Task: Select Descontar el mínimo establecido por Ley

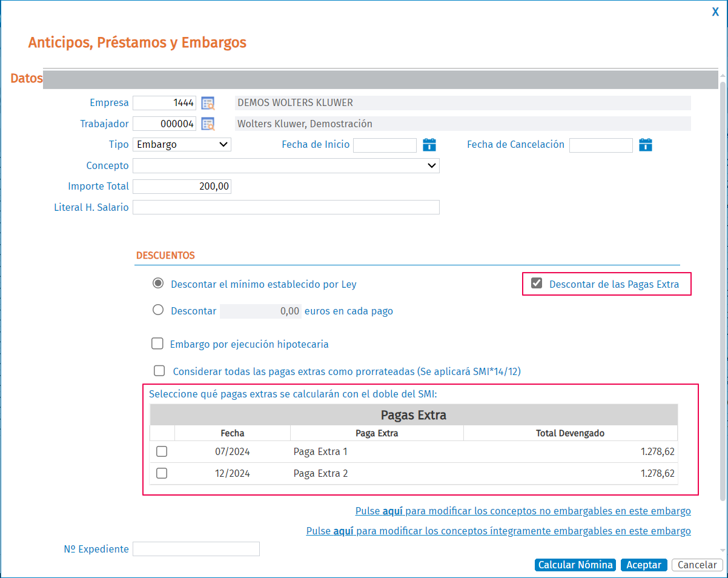Action: (x=158, y=284)
